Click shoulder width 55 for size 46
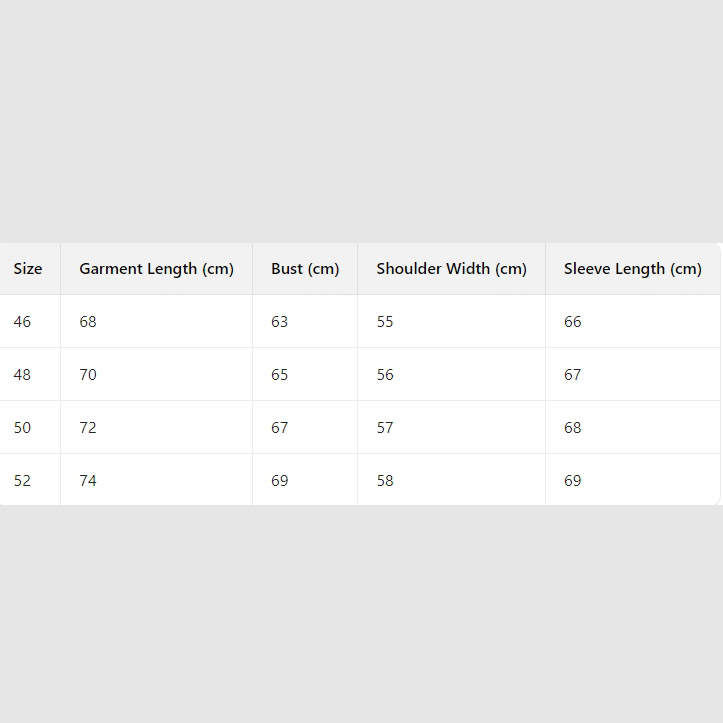This screenshot has width=723, height=723. click(385, 322)
